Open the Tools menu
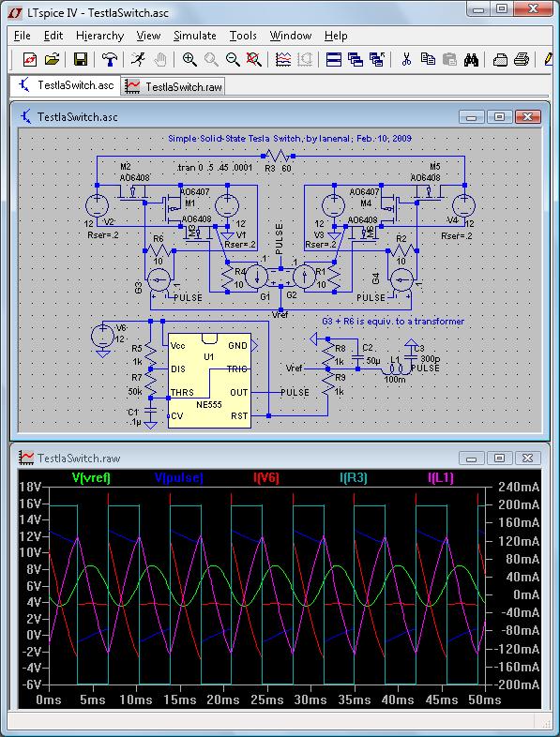The width and height of the screenshot is (560, 737). [x=243, y=36]
